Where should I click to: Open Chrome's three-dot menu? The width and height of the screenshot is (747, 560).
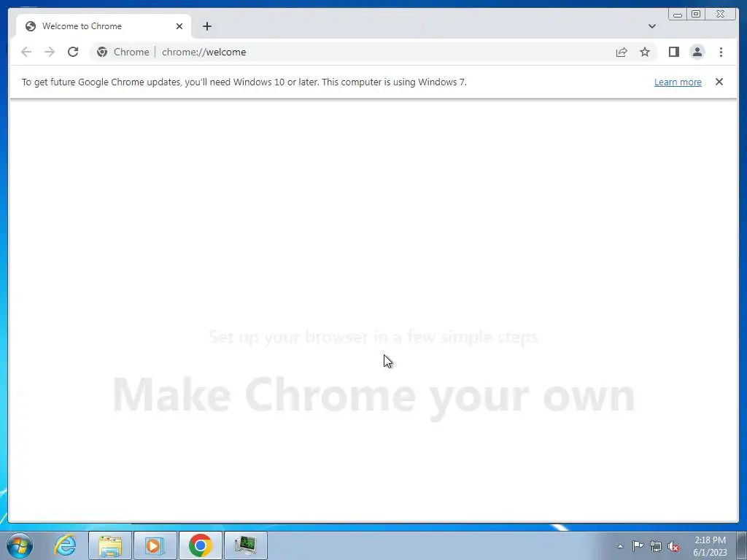pos(721,52)
